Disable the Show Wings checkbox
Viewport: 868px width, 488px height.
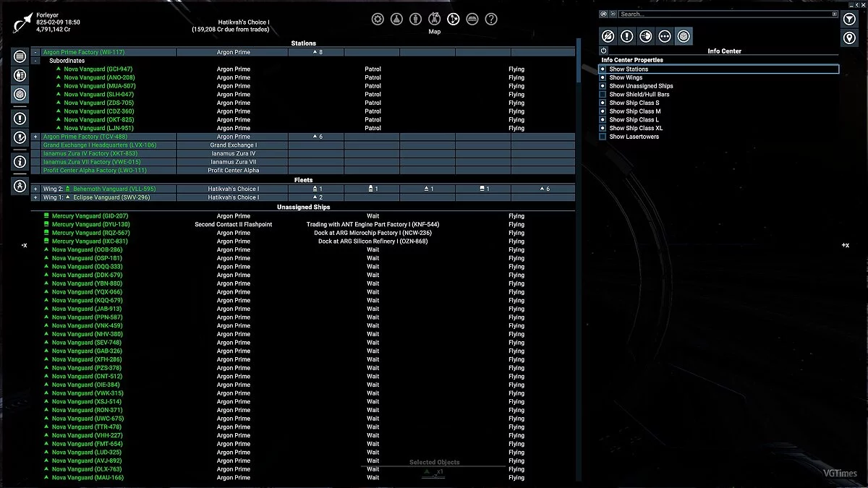point(601,77)
